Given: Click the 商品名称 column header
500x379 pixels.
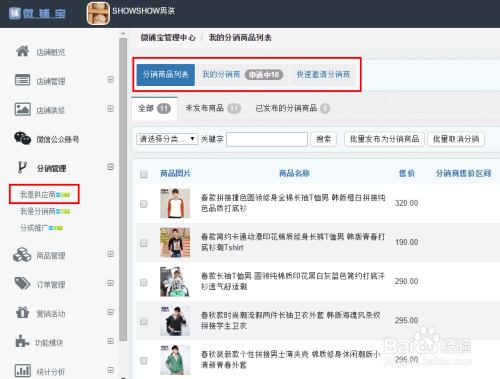Looking at the screenshot, I should pyautogui.click(x=294, y=173).
